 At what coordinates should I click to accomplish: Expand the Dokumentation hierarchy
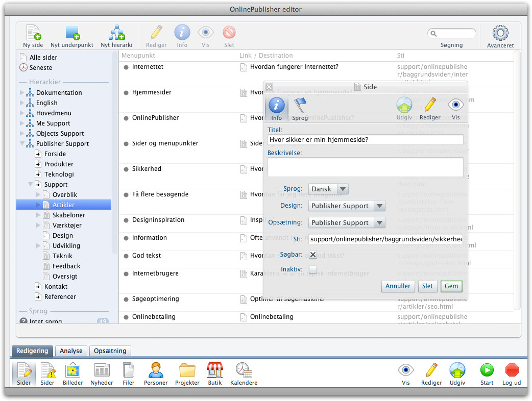coord(22,93)
